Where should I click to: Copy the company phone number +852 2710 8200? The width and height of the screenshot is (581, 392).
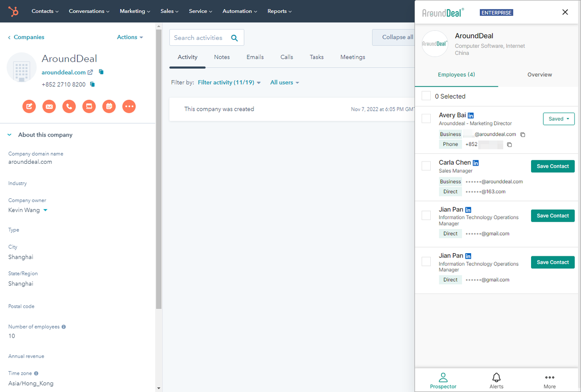click(x=93, y=84)
